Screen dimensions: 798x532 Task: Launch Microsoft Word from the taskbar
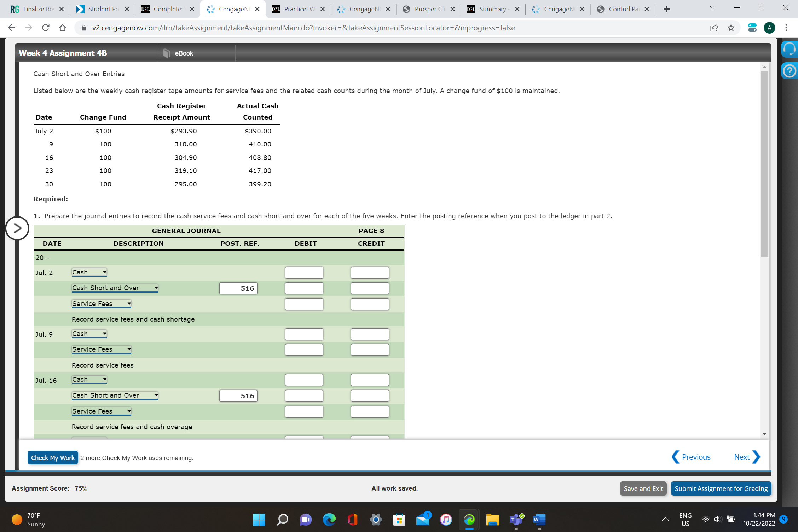pyautogui.click(x=538, y=520)
